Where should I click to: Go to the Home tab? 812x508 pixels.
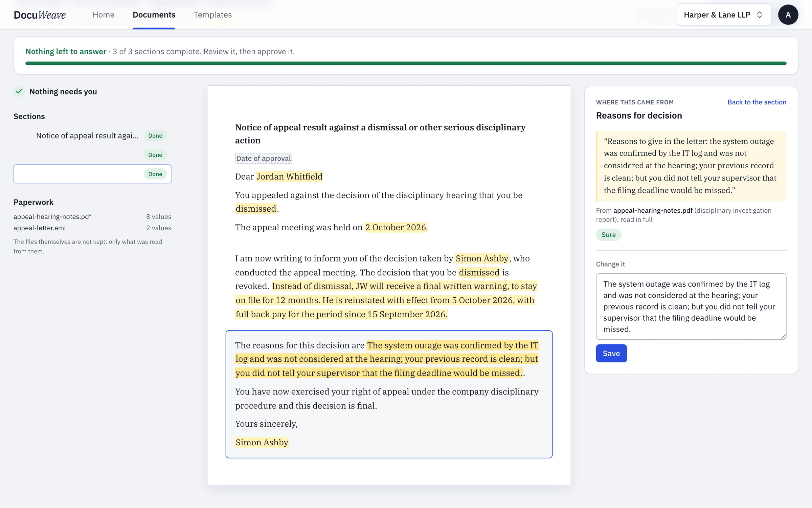click(x=104, y=15)
